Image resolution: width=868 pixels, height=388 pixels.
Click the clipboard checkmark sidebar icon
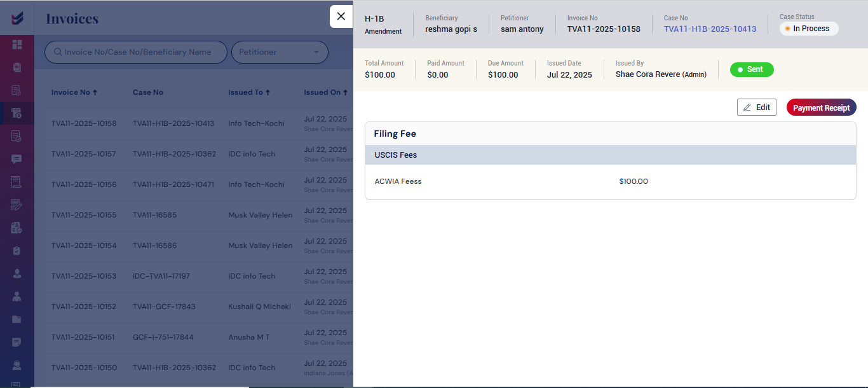(x=17, y=251)
